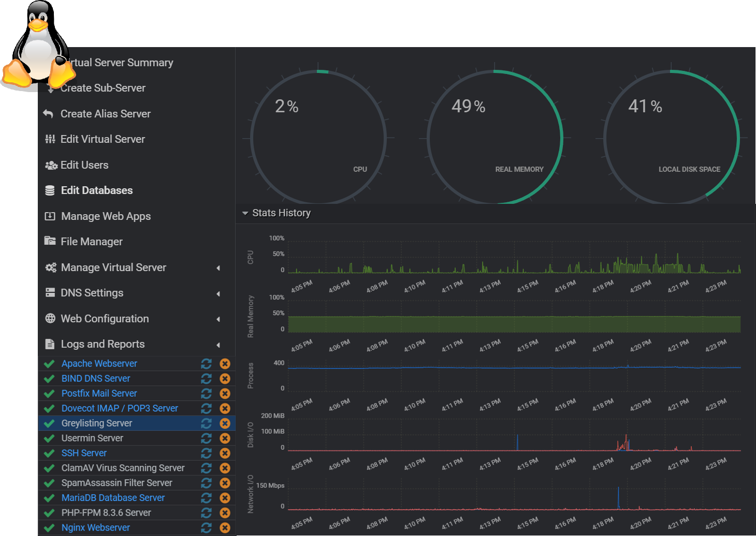Stop the Nginx Webserver with X icon
The height and width of the screenshot is (536, 756).
[225, 528]
